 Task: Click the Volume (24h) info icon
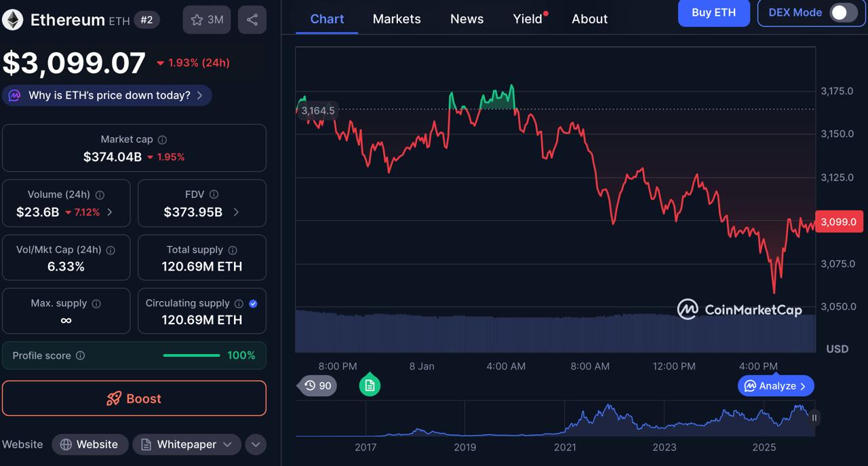(100, 195)
